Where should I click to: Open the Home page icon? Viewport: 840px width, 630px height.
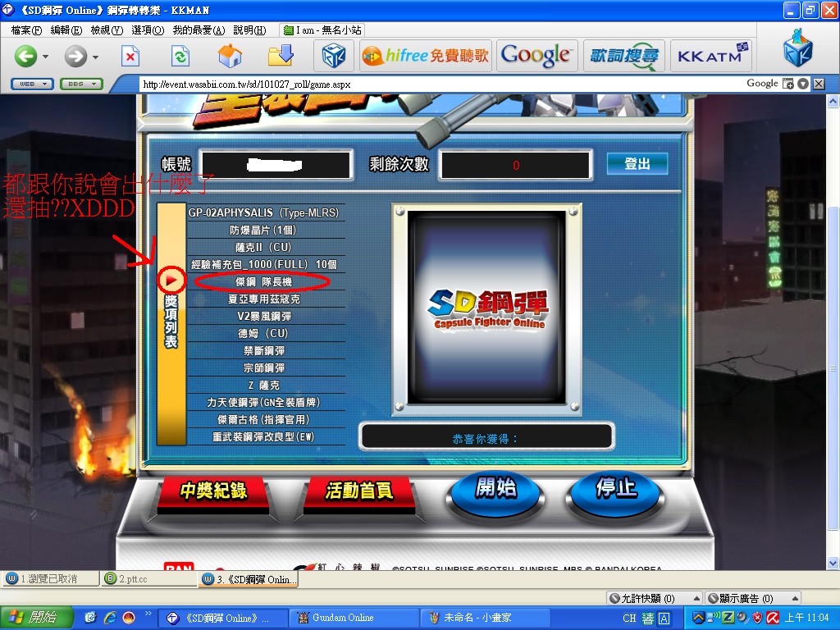[x=230, y=56]
